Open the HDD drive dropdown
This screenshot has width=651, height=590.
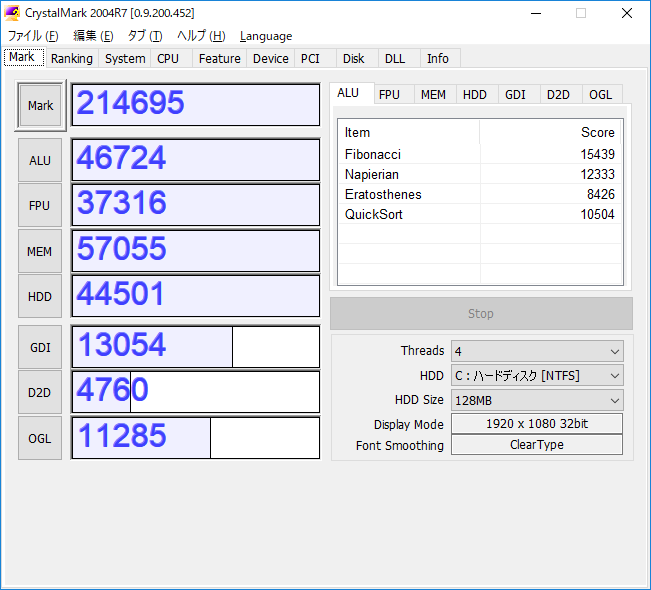[x=537, y=376]
